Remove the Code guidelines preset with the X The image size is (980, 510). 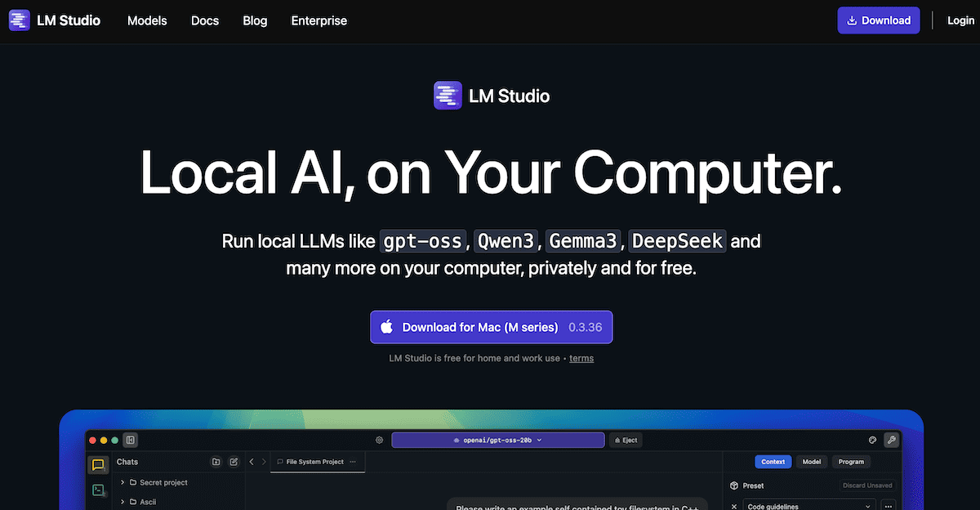(x=734, y=506)
